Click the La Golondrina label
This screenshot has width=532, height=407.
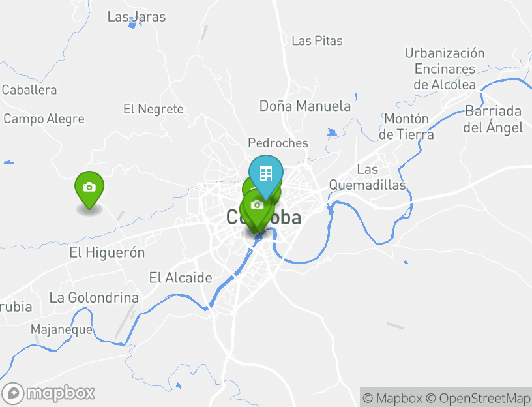click(x=94, y=297)
